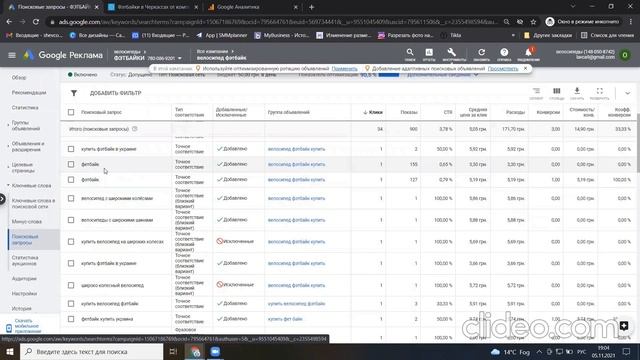This screenshot has width=640, height=360.
Task: Open Task View on taskbar
Action: (x=173, y=351)
